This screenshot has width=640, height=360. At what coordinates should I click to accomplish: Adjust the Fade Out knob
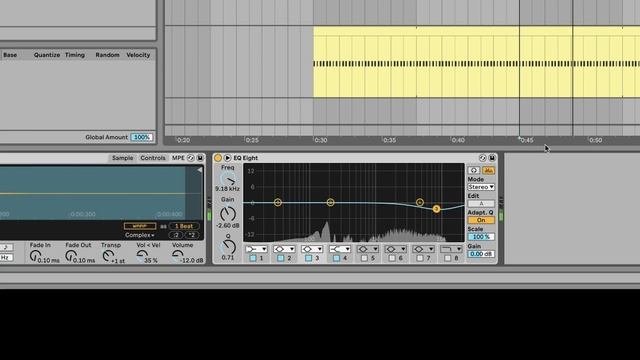coord(71,256)
